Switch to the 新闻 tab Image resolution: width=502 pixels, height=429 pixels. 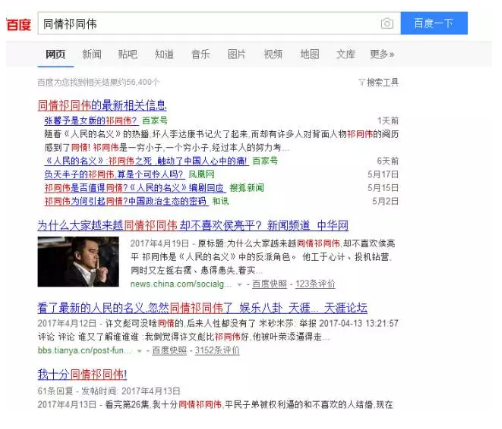pyautogui.click(x=92, y=54)
